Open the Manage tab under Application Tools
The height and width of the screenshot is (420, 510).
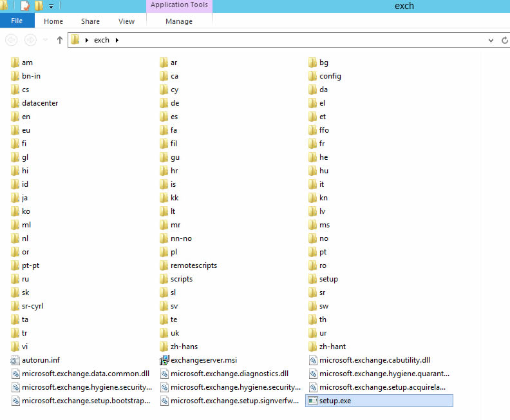click(179, 21)
